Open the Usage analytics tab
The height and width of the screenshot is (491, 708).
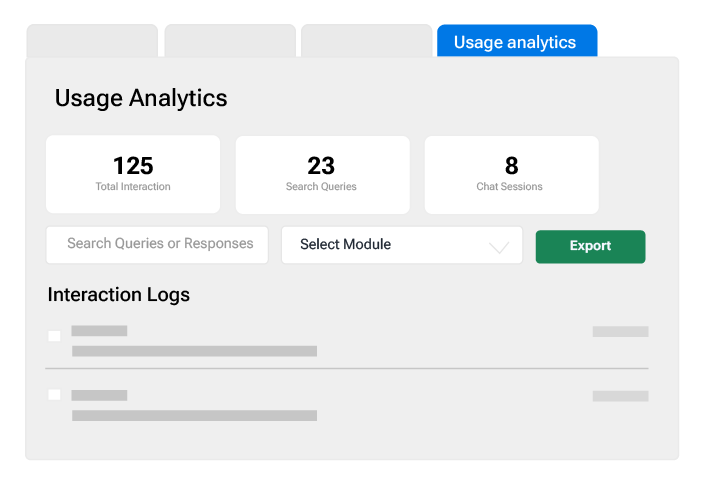tap(516, 42)
